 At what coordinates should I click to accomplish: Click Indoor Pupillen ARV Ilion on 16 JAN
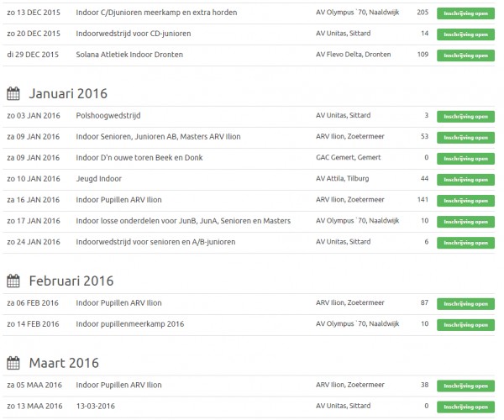click(118, 199)
